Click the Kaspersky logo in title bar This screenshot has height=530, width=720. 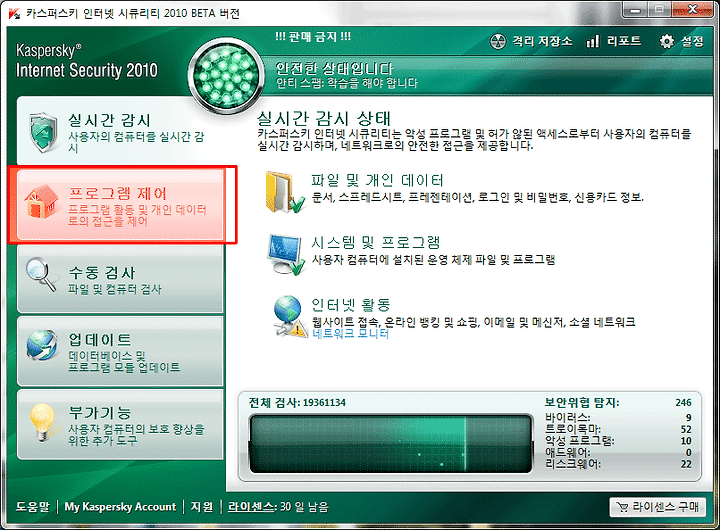coord(14,13)
